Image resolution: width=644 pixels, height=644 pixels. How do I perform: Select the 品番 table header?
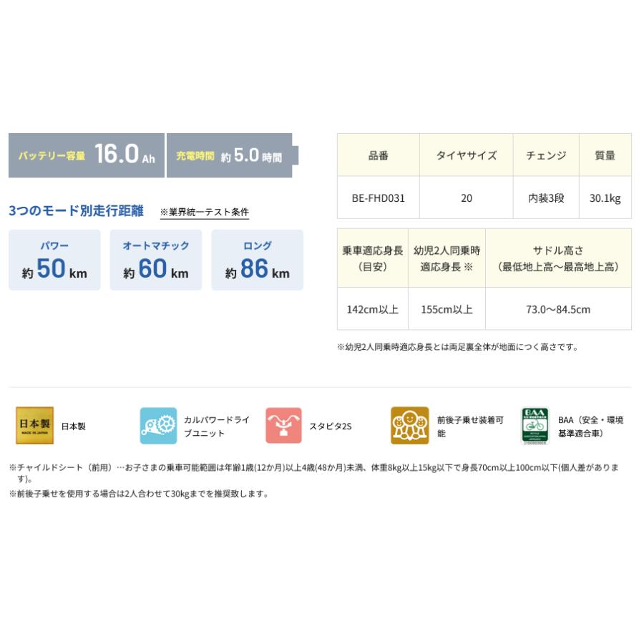point(378,155)
